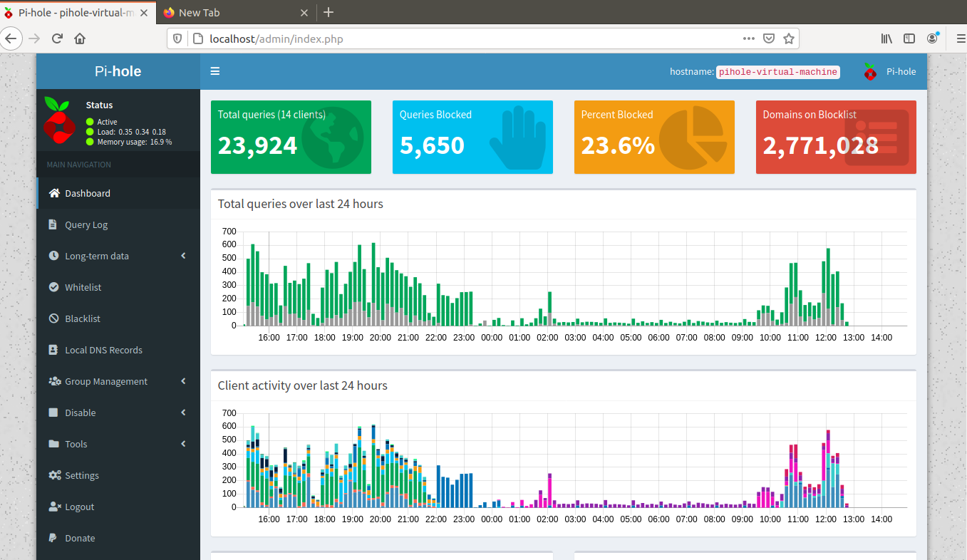The height and width of the screenshot is (560, 967).
Task: Click the Whitelist check-circle icon
Action: [x=53, y=287]
